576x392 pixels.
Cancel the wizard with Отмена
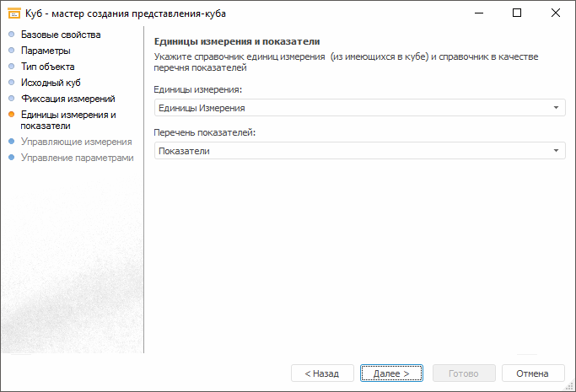533,373
